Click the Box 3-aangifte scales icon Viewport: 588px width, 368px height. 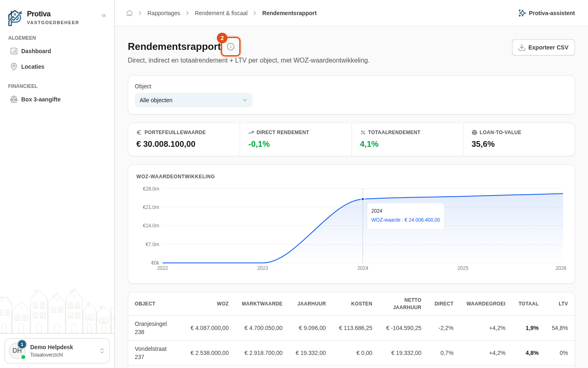pos(14,99)
